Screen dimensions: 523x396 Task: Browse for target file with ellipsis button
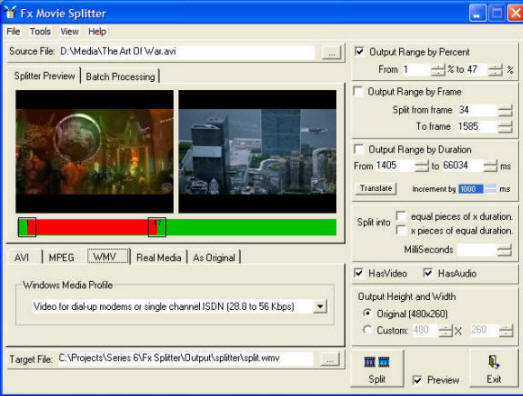pyautogui.click(x=330, y=360)
